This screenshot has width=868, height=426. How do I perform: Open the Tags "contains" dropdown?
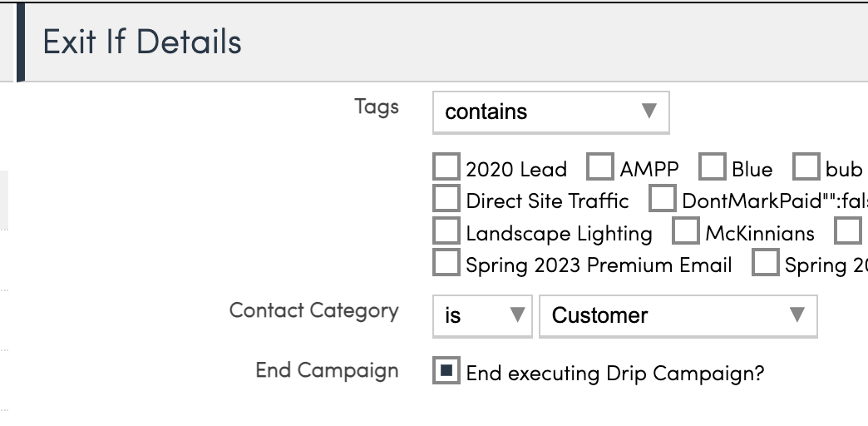[x=550, y=111]
